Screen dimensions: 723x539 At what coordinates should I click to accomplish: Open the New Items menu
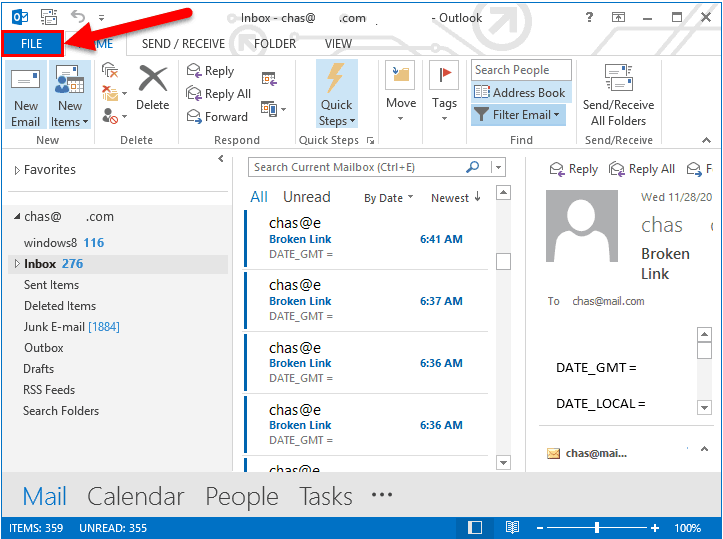tap(69, 95)
